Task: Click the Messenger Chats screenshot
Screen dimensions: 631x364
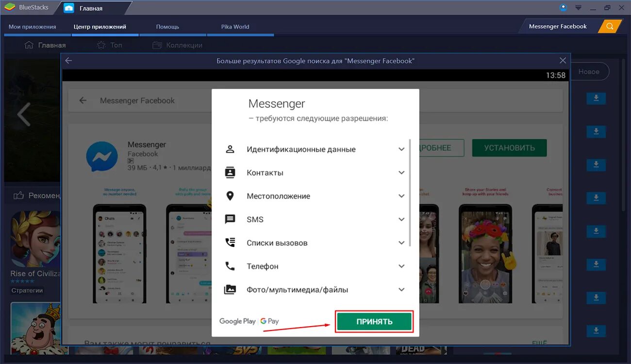Action: tap(119, 253)
